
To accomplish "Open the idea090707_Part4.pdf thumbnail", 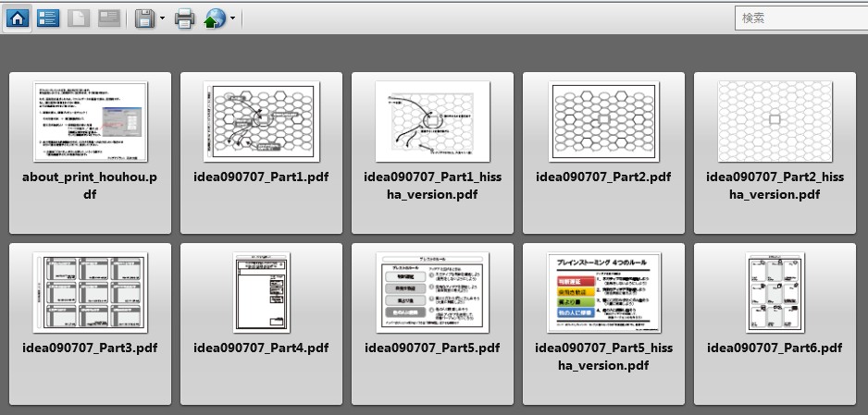I will (x=261, y=293).
